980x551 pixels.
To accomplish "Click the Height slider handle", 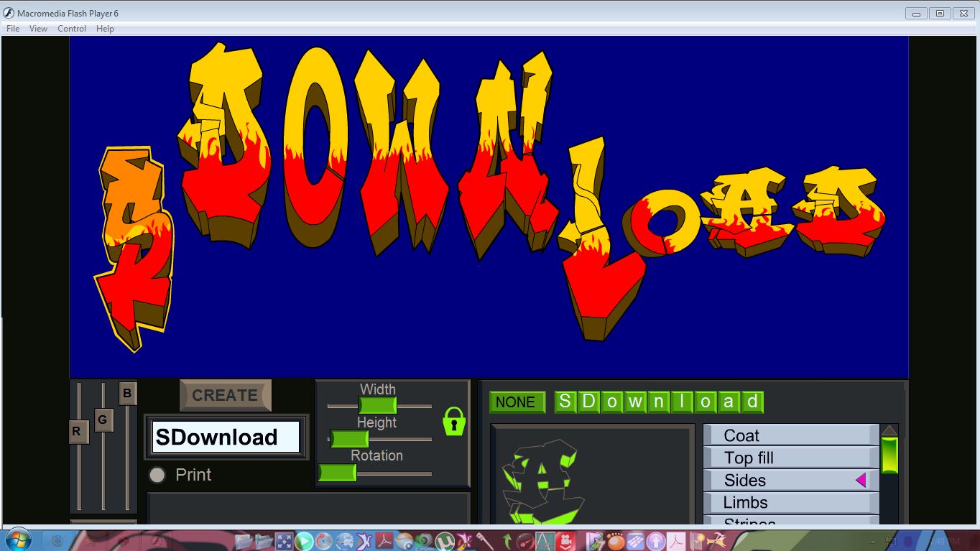I will tap(349, 438).
